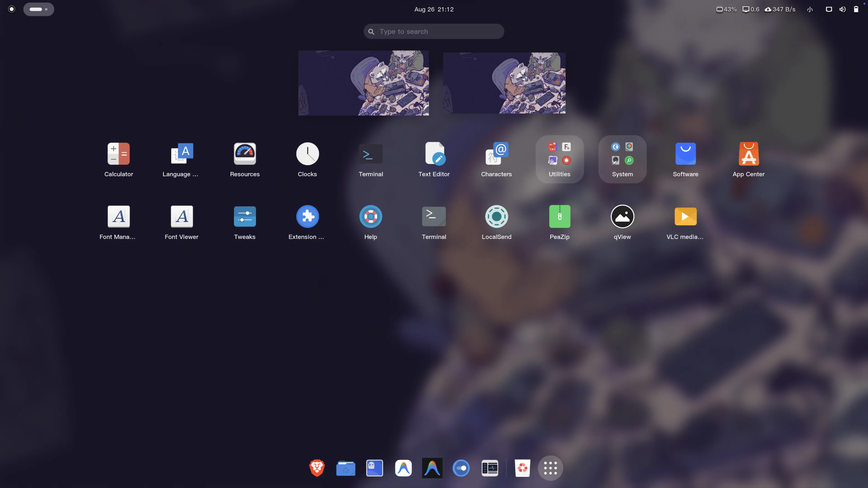Launch LocalSend
Viewport: 868px width, 488px height.
tap(496, 216)
